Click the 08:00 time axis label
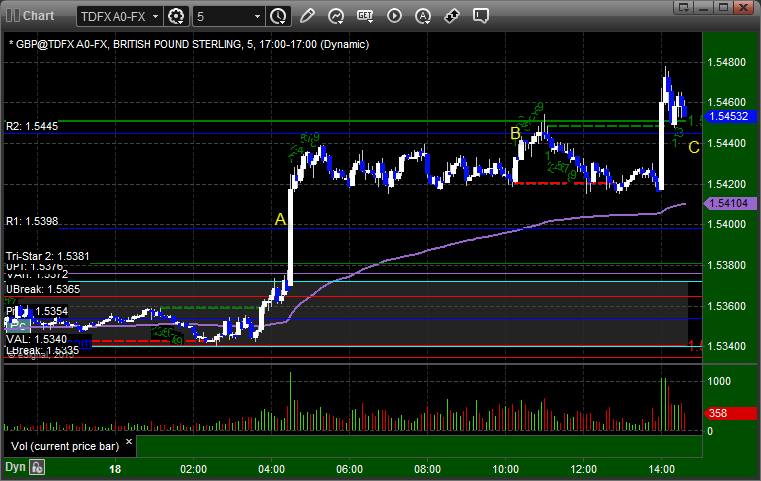 coord(428,469)
